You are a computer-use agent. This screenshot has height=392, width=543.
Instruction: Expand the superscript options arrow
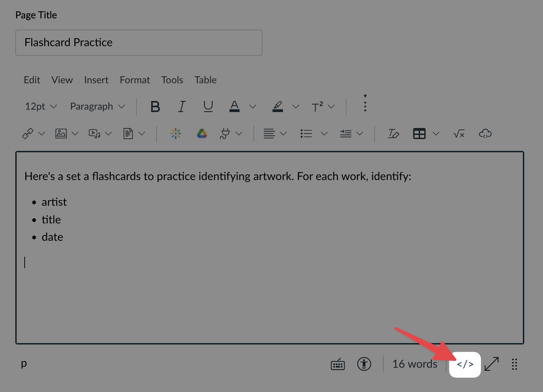(331, 106)
